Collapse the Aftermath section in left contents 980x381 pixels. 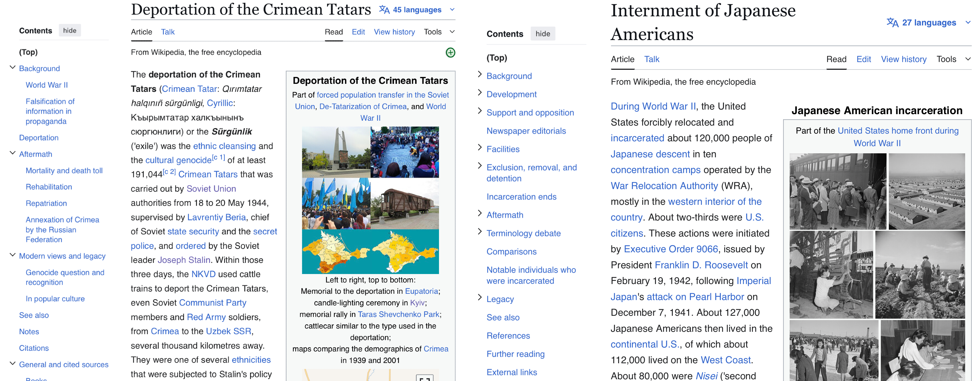point(13,153)
